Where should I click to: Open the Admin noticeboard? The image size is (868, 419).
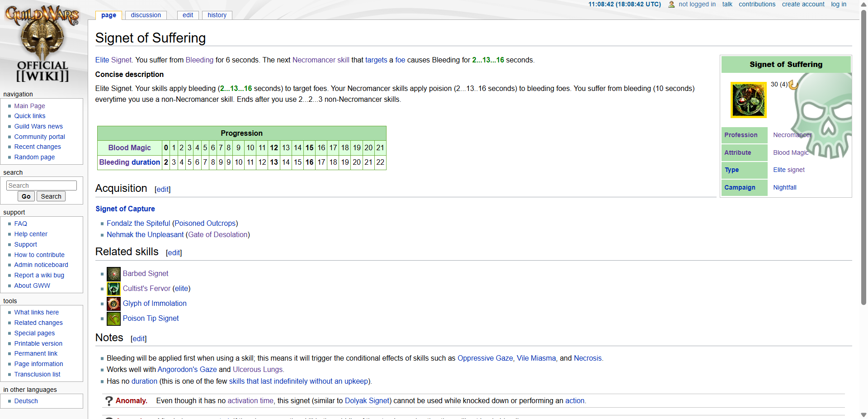[41, 265]
